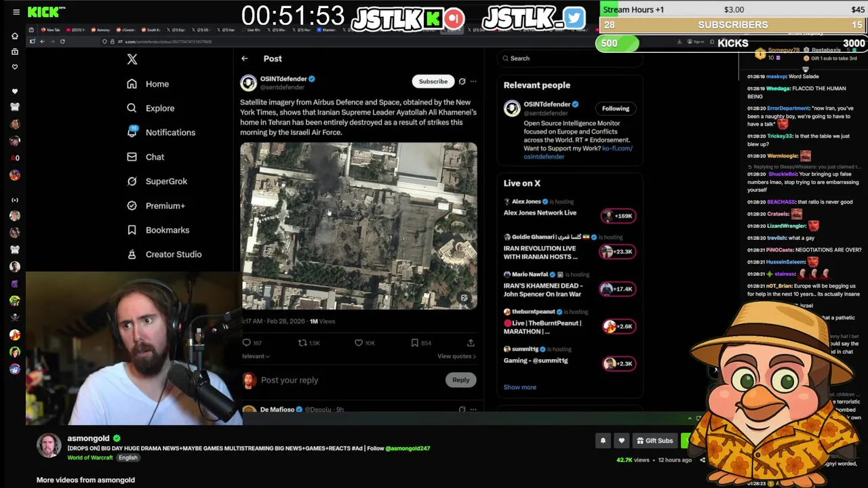Click the X logo in sidebar
Image resolution: width=868 pixels, height=488 pixels.
coord(132,60)
